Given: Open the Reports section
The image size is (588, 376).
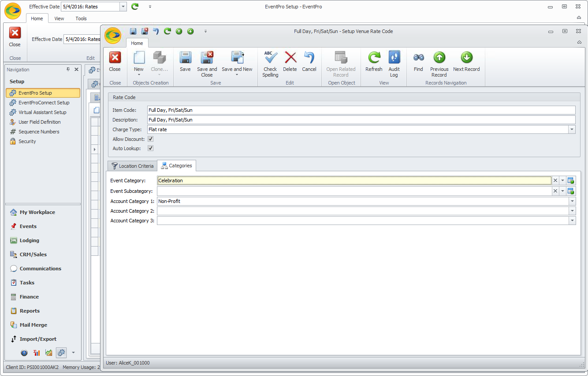Looking at the screenshot, I should (x=30, y=311).
